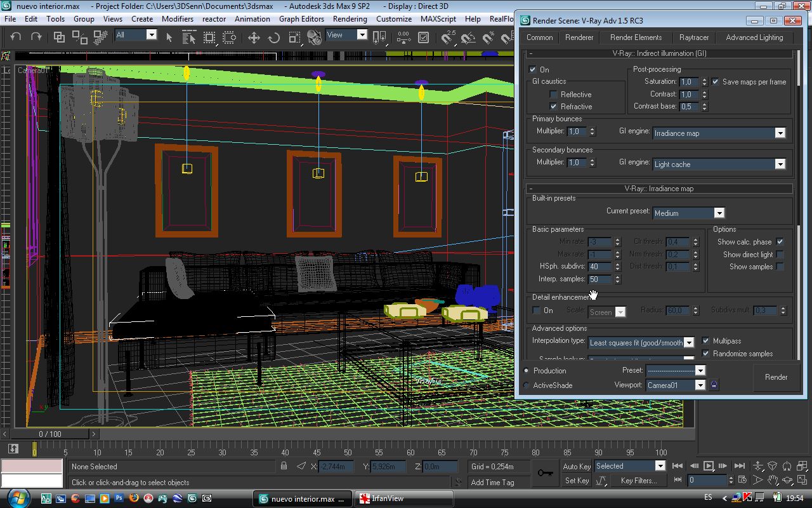Click the Render button
The width and height of the screenshot is (812, 508).
[776, 377]
